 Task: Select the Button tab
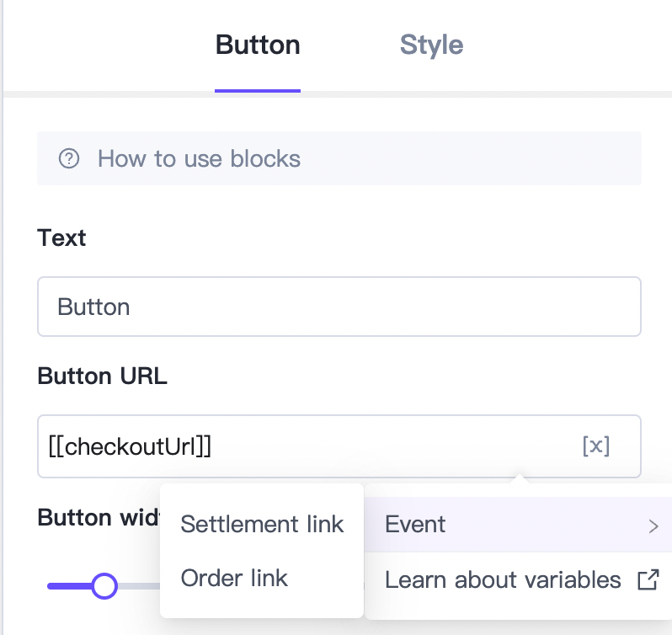pyautogui.click(x=258, y=45)
